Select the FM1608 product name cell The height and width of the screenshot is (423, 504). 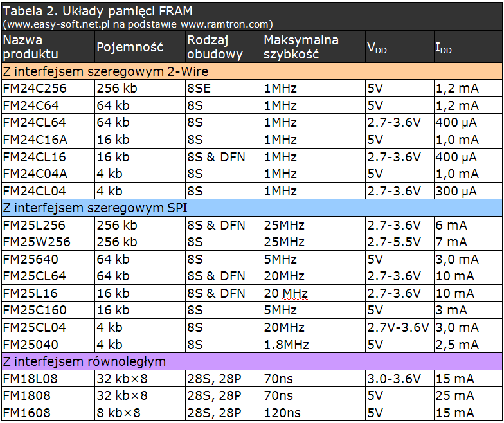pos(48,413)
